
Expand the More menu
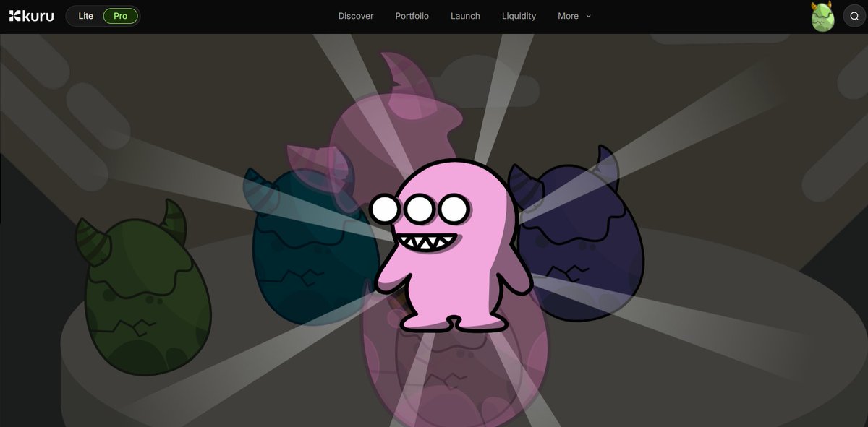click(x=574, y=16)
